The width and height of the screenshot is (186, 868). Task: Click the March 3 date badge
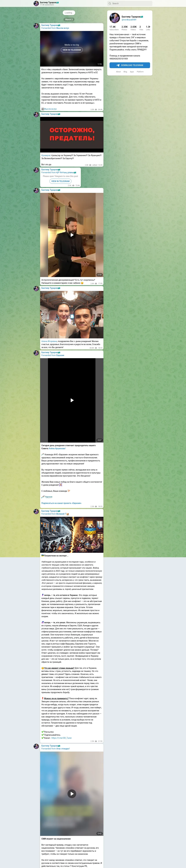(x=69, y=20)
